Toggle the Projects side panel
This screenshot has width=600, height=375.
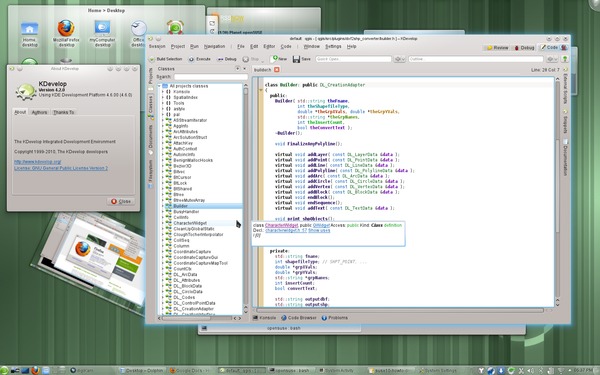tap(151, 76)
